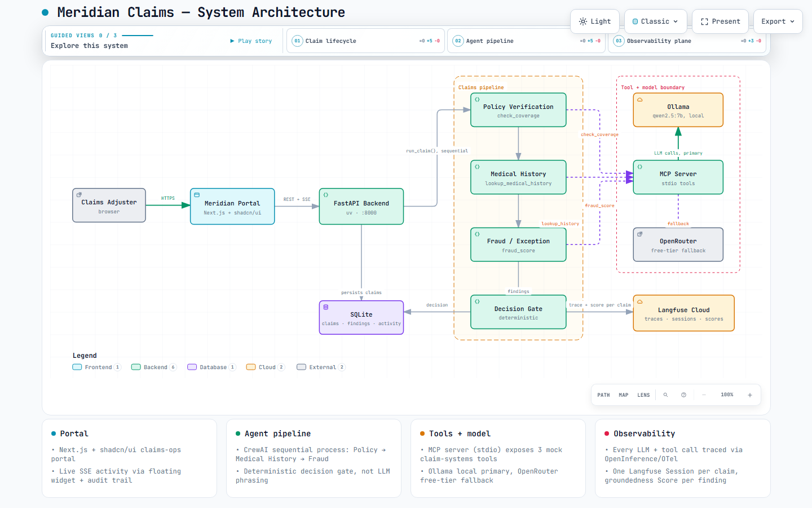The width and height of the screenshot is (812, 508).
Task: Select the Claim lifecycle guided view
Action: coord(366,41)
